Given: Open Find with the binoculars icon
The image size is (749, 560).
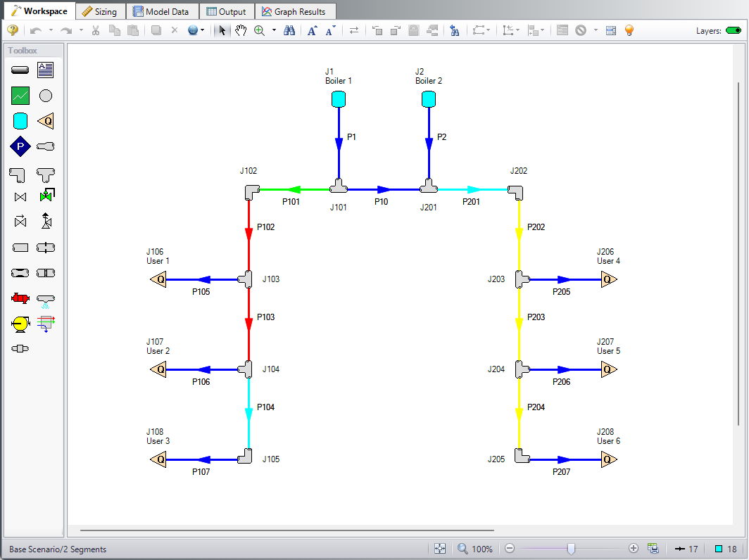Looking at the screenshot, I should pos(289,30).
